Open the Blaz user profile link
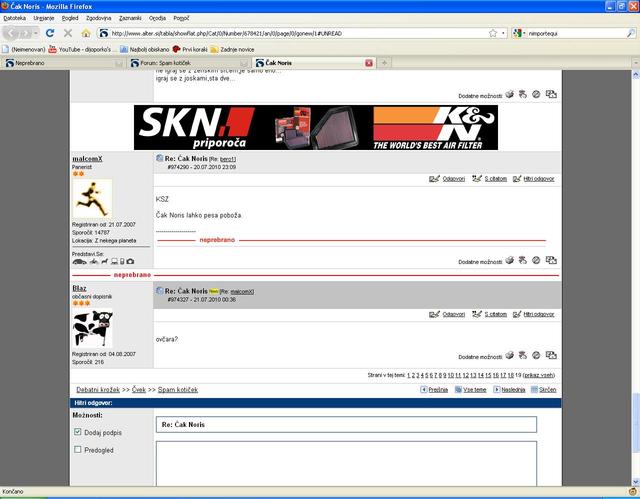This screenshot has height=499, width=640. tap(79, 288)
